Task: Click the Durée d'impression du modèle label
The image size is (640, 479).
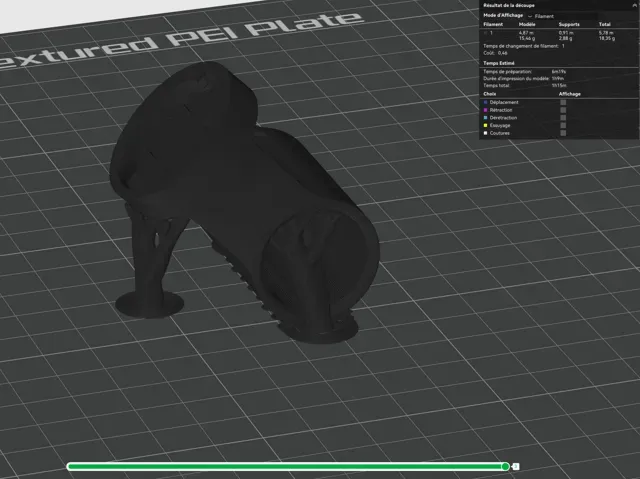Action: (x=516, y=79)
